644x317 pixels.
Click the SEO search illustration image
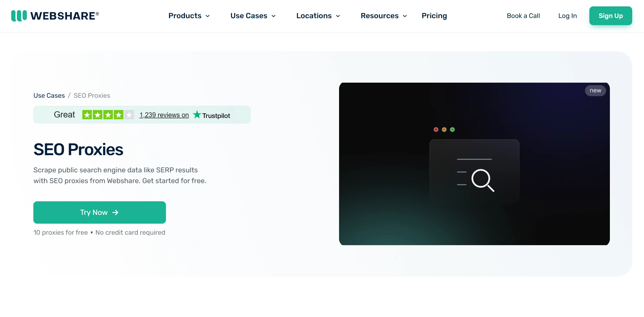point(474,164)
